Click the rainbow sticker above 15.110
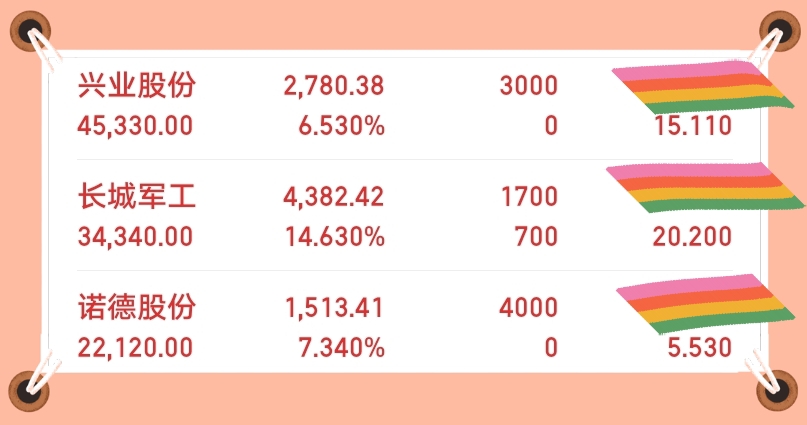 (703, 87)
